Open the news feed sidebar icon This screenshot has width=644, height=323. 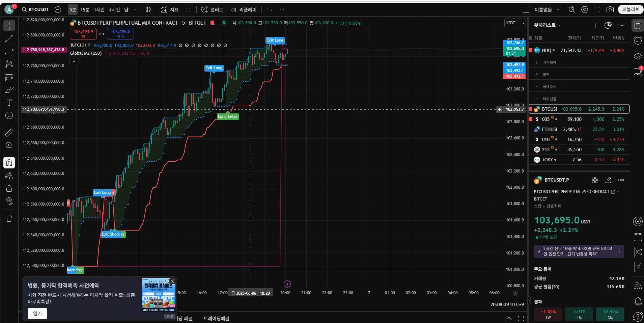click(x=638, y=286)
